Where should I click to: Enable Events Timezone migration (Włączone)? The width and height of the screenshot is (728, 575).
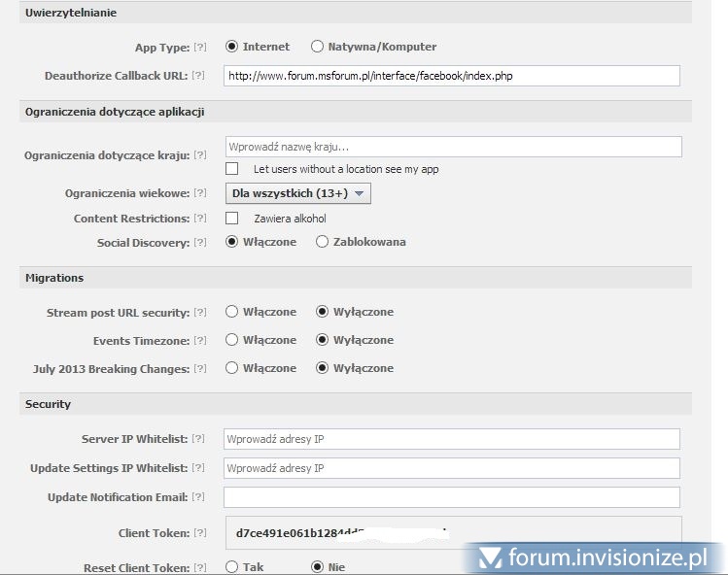pyautogui.click(x=231, y=340)
